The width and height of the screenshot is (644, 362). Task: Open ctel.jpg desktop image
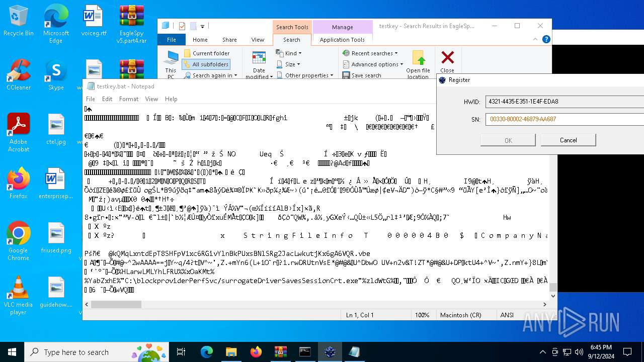tap(56, 129)
